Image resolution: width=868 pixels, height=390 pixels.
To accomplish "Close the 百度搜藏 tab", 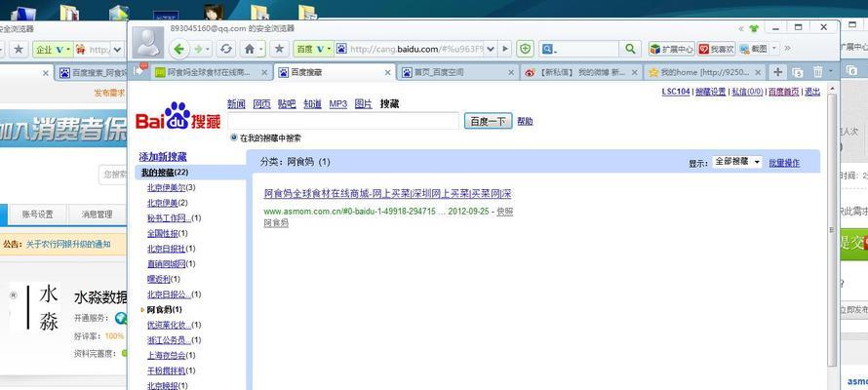I will 388,72.
